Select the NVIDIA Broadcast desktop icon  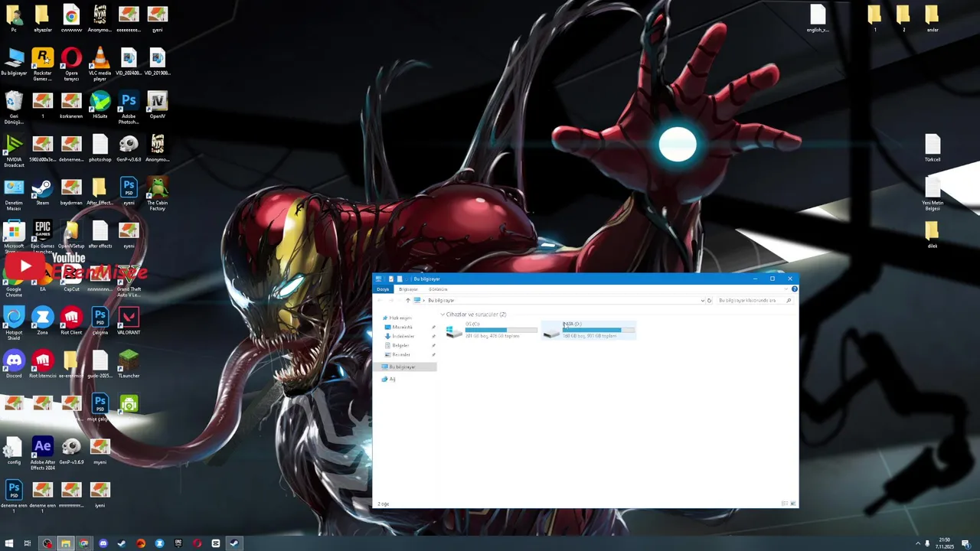(x=14, y=151)
